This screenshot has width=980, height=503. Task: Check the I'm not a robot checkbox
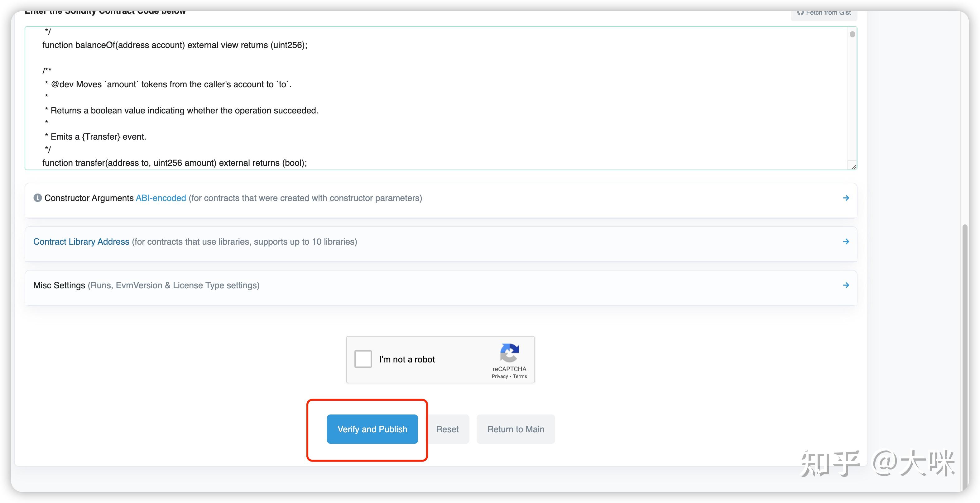click(363, 359)
